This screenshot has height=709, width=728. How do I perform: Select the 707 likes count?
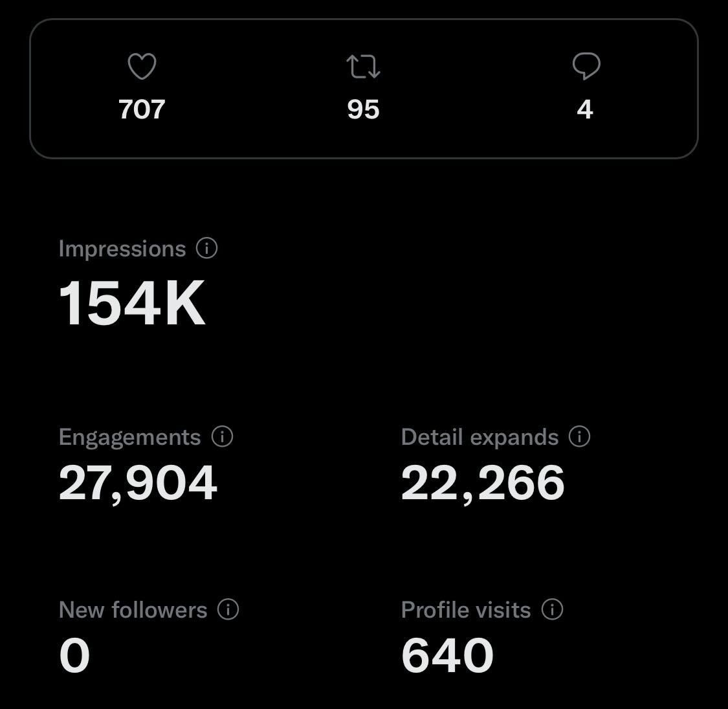142,109
